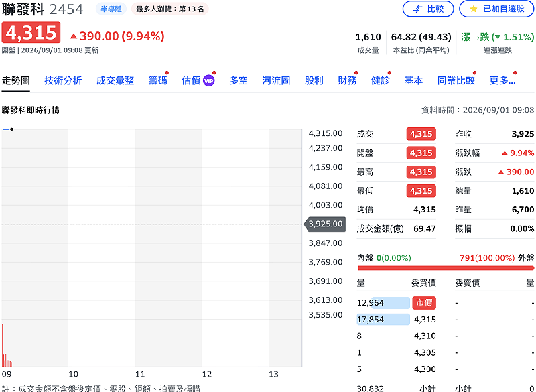The height and width of the screenshot is (392, 536).
Task: Click the latest price dot on chart
Action: [11, 129]
